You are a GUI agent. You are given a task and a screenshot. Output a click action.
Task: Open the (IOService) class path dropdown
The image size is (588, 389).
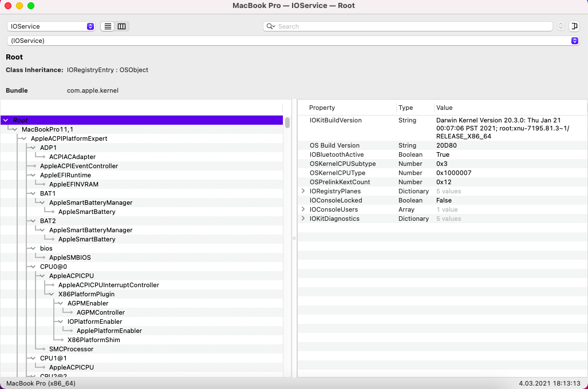click(293, 41)
